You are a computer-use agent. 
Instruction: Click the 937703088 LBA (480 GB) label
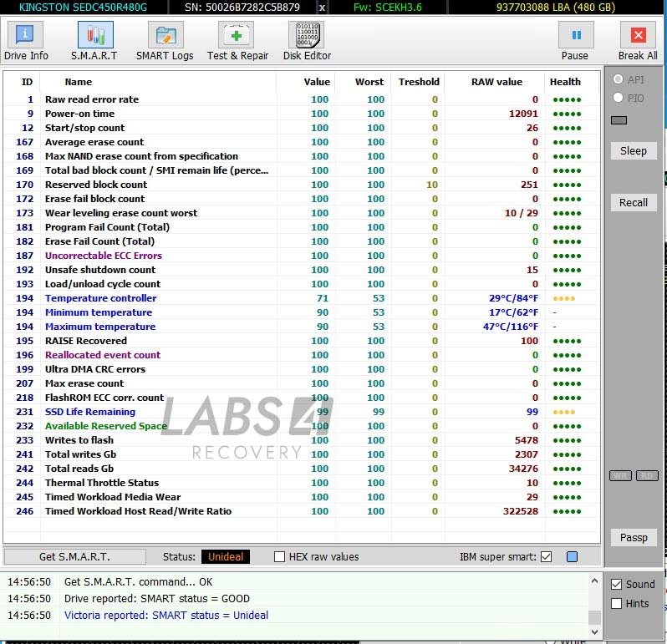click(556, 8)
